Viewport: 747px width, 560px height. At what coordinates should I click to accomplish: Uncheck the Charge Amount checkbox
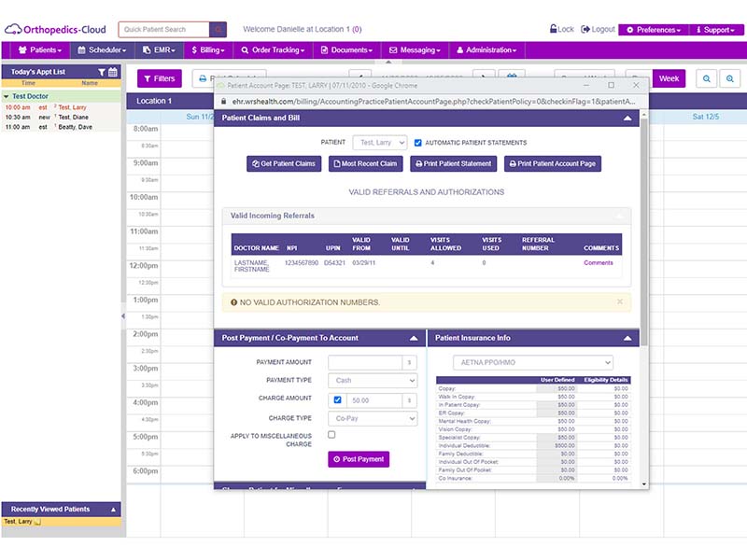(337, 400)
